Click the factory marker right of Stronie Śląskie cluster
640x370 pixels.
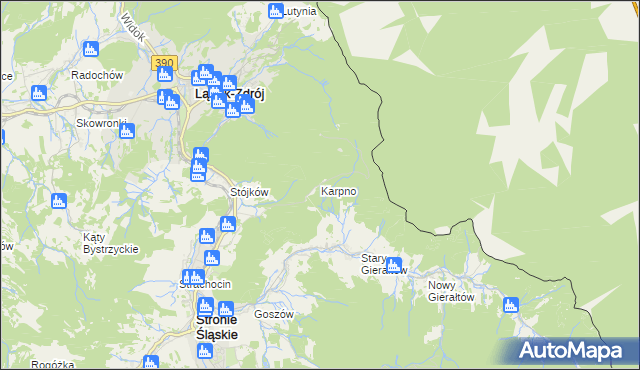pos(226,309)
